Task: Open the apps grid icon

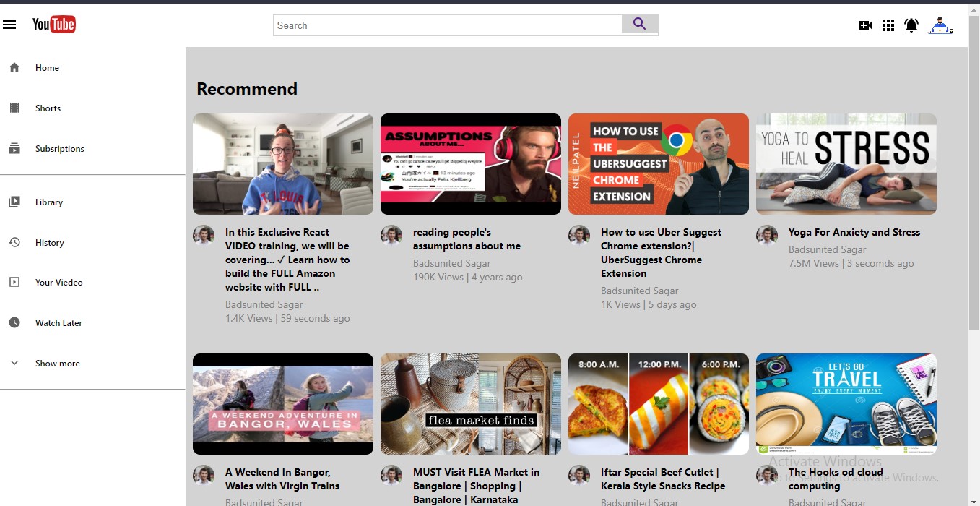Action: (x=888, y=25)
